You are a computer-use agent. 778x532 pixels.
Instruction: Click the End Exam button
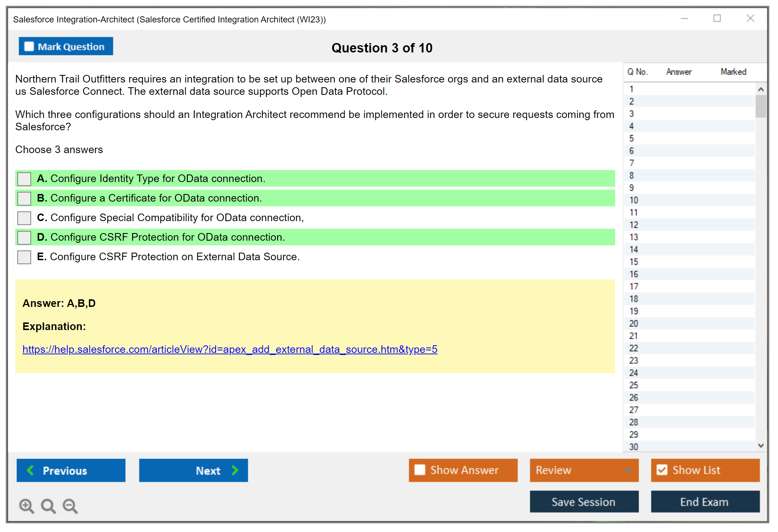click(705, 502)
